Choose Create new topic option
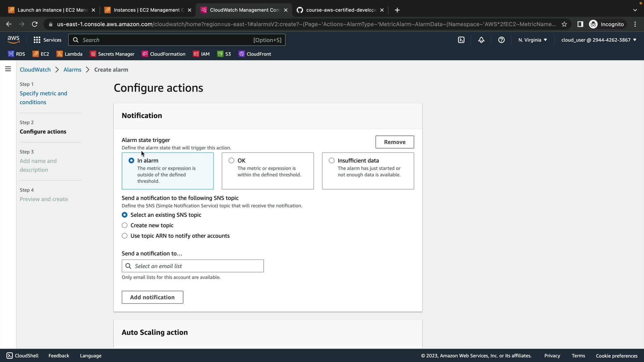The image size is (644, 362). pyautogui.click(x=124, y=225)
